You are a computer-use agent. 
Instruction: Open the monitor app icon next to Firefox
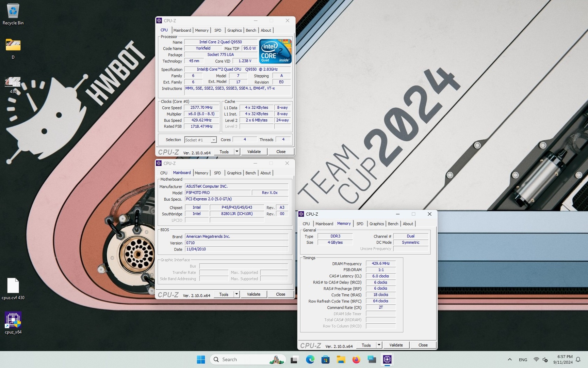372,359
